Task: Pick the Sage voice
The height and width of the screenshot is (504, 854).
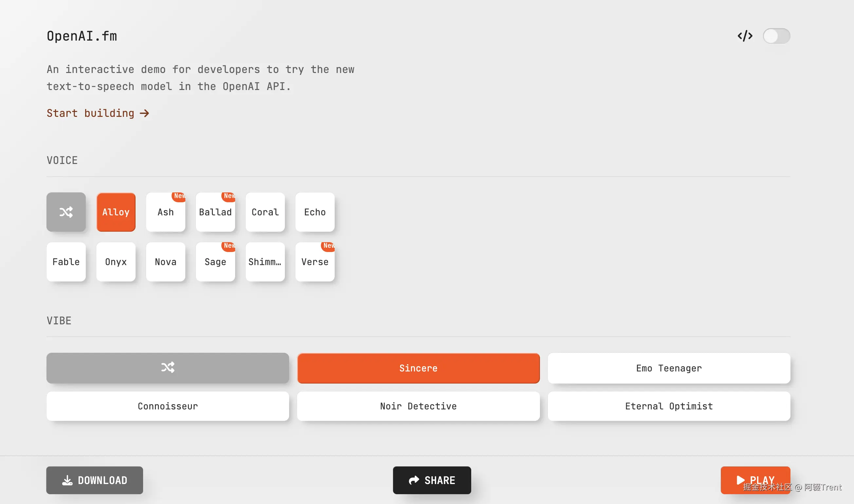Action: (215, 262)
